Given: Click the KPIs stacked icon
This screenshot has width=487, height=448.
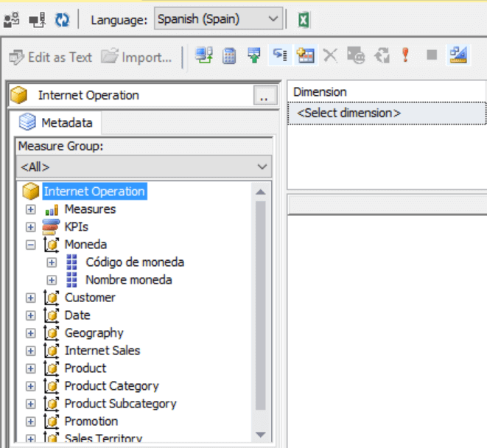Looking at the screenshot, I should tap(51, 227).
